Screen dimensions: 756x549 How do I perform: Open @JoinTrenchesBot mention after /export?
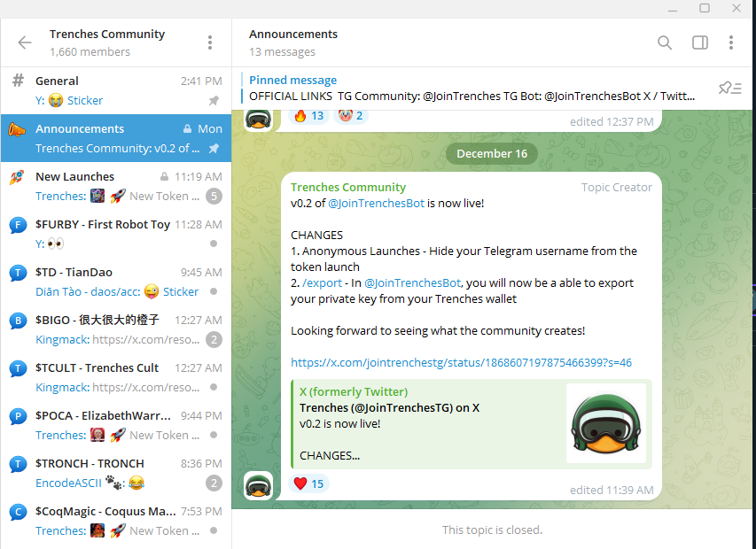pyautogui.click(x=413, y=282)
